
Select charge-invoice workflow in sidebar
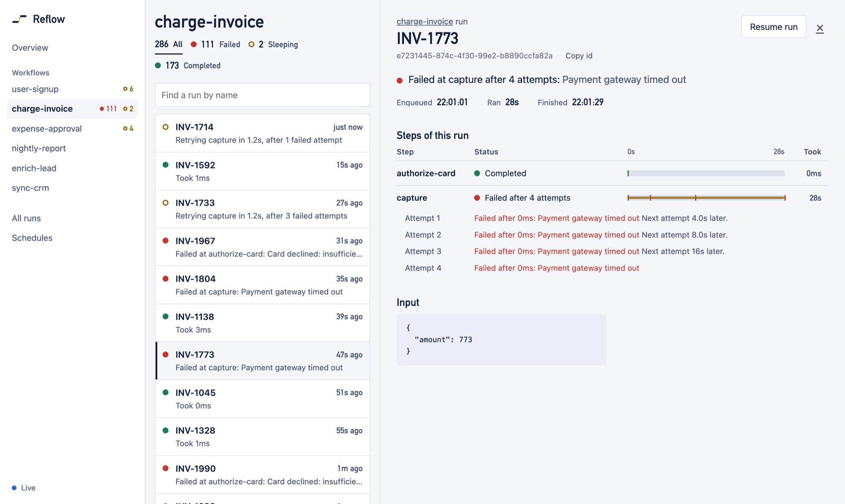click(x=72, y=108)
